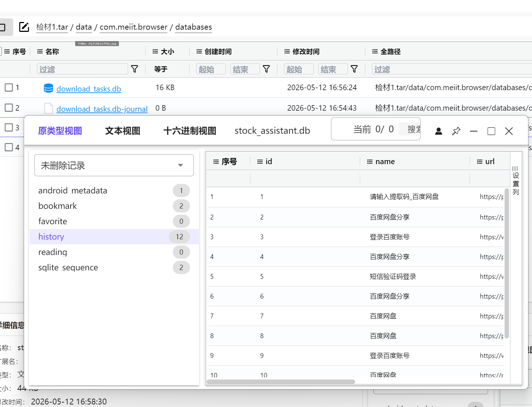Open the download_tasks.db file link

[x=89, y=89]
